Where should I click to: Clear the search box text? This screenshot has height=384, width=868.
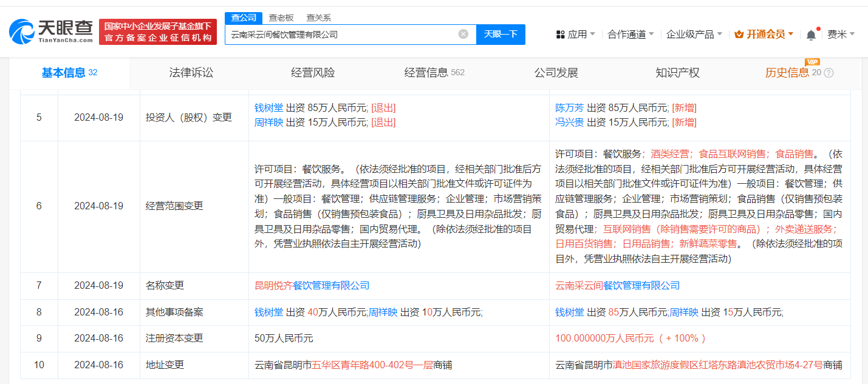click(463, 34)
